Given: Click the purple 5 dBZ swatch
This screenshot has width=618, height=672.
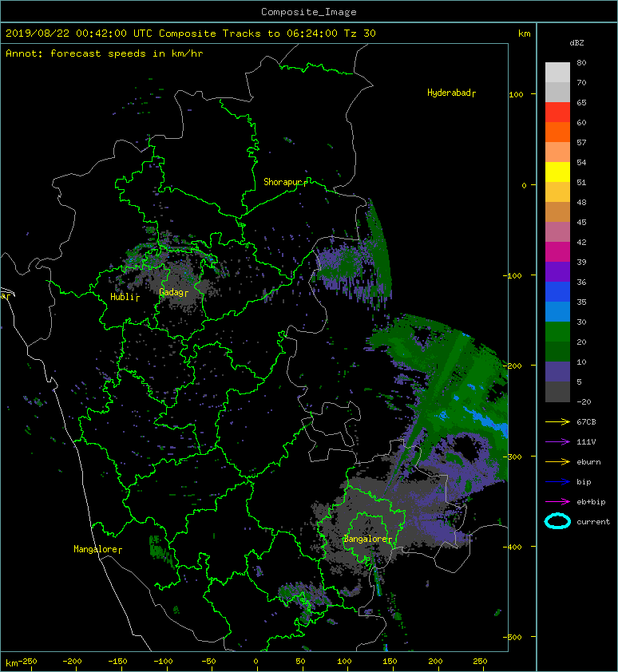Looking at the screenshot, I should 557,371.
